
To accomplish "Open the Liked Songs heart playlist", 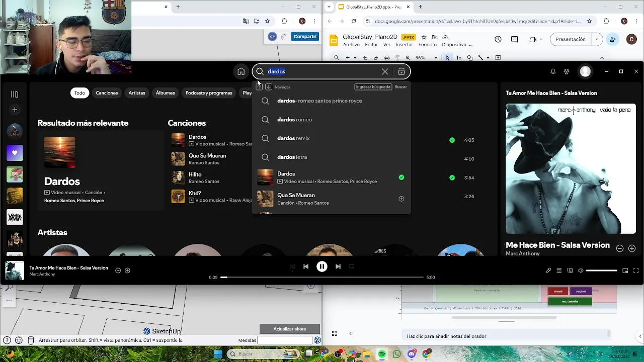I will click(x=15, y=152).
